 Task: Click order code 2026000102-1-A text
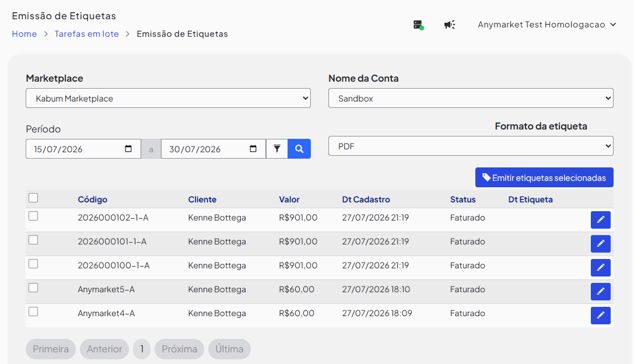(x=113, y=218)
